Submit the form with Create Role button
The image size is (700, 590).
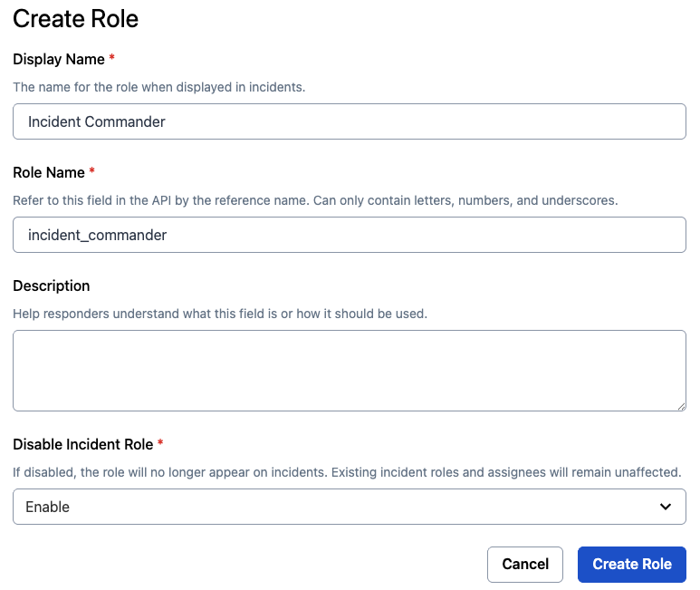pyautogui.click(x=631, y=564)
